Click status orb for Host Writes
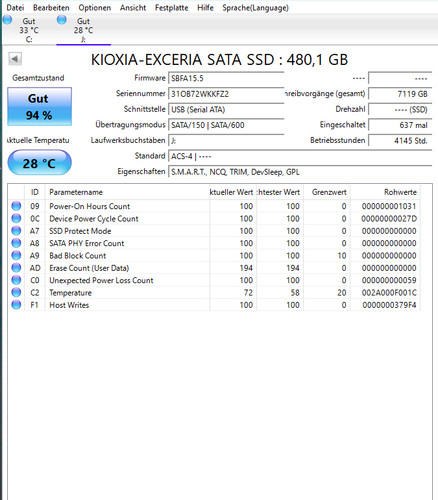 pos(16,305)
